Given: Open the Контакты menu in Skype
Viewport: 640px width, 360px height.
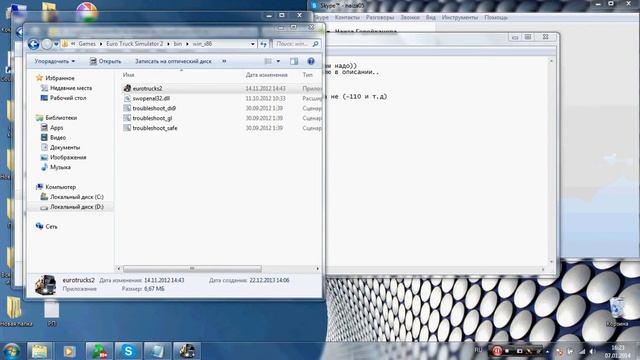Looking at the screenshot, I should [x=347, y=18].
